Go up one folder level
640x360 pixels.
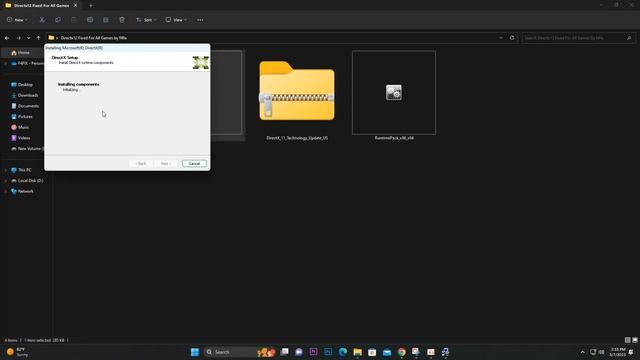[38, 38]
